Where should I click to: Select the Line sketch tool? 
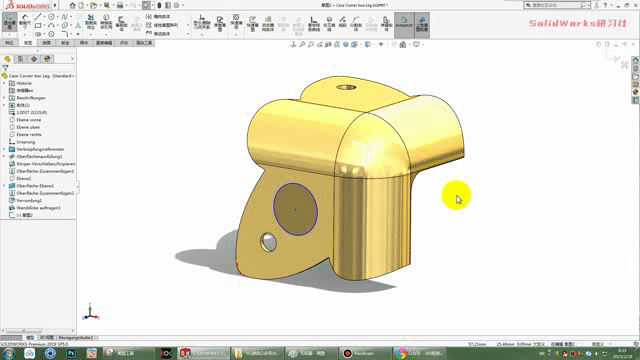[x=38, y=17]
